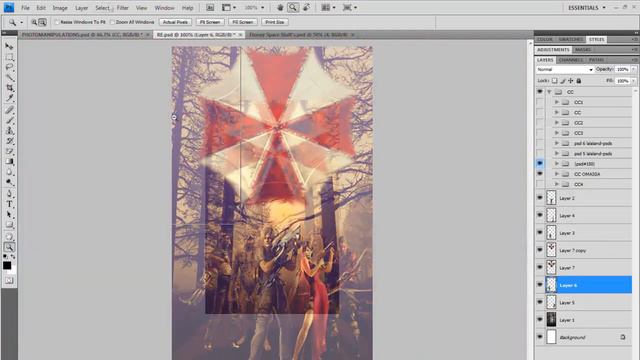Select the Brush tool
The image size is (640, 360).
(9, 120)
